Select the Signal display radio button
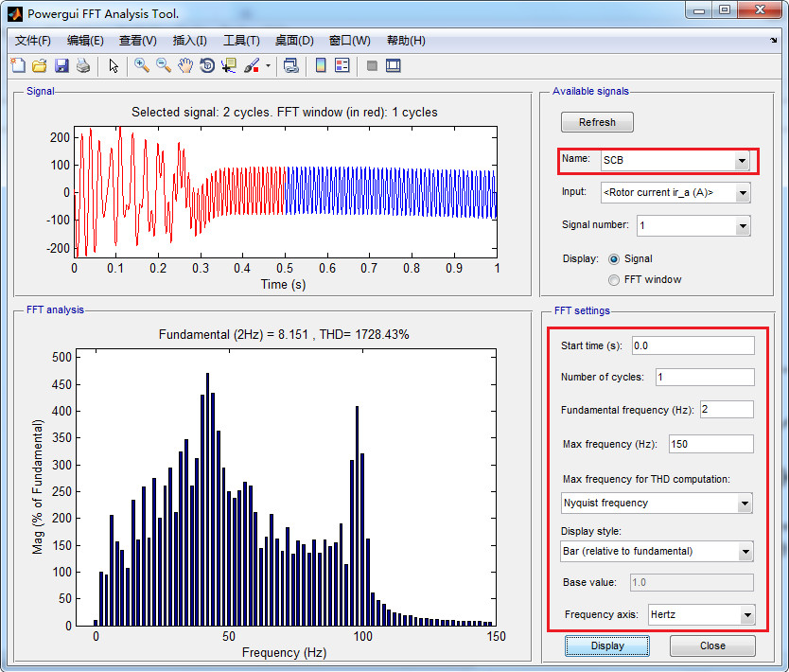Viewport: 789px width, 672px height. [x=615, y=258]
